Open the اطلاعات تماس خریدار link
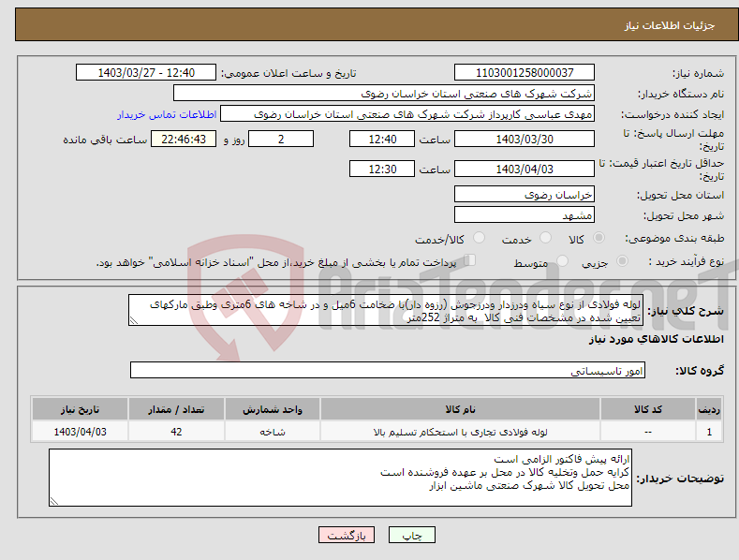The image size is (739, 560). click(167, 114)
